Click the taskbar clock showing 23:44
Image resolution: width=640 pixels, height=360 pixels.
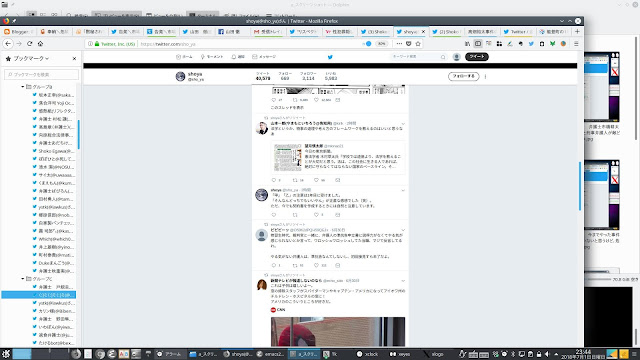click(x=583, y=354)
